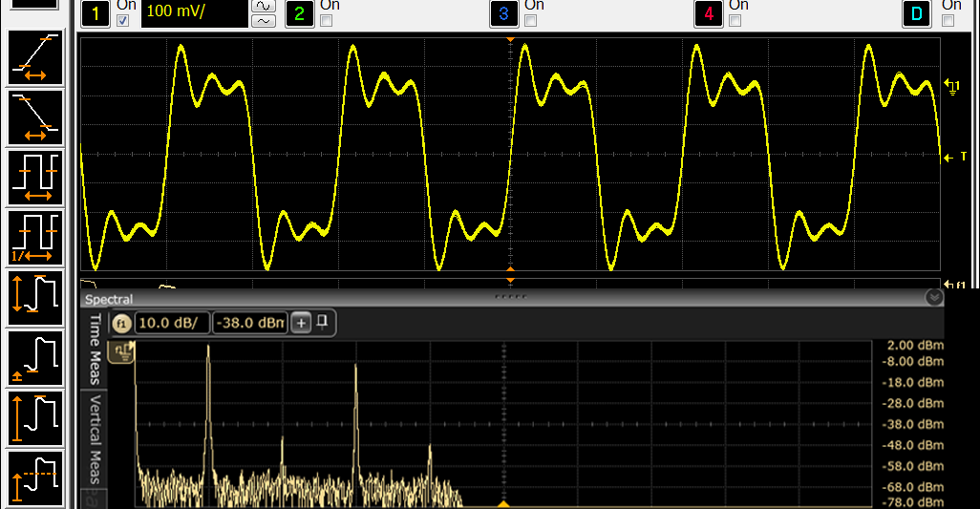980x509 pixels.
Task: Increase channel 1 vertical scale (large sine icon)
Action: [263, 6]
